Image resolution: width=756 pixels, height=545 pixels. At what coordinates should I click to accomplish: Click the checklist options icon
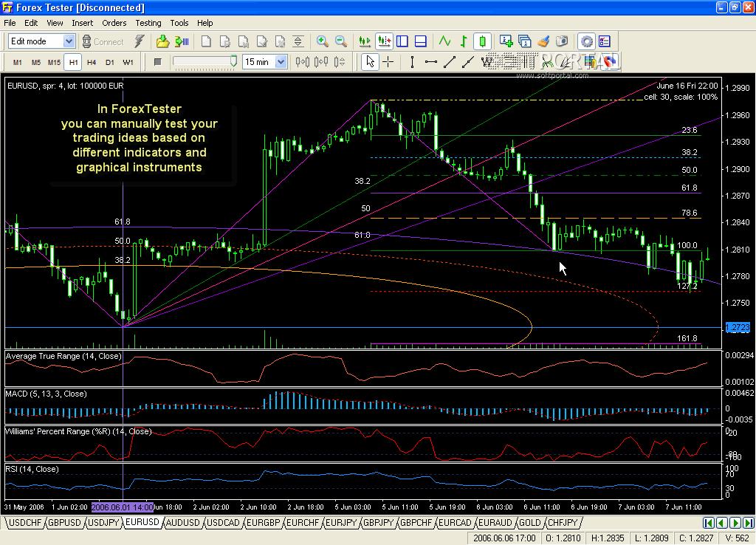pyautogui.click(x=605, y=41)
